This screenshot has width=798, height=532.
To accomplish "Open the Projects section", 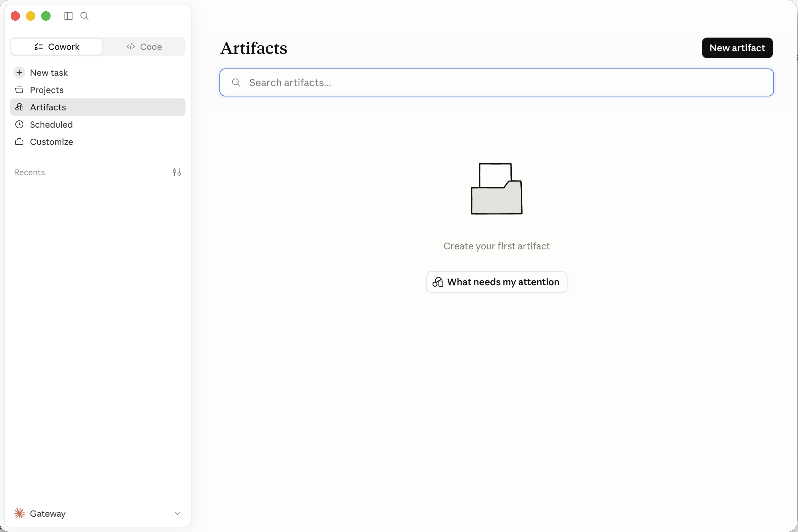I will click(x=98, y=90).
